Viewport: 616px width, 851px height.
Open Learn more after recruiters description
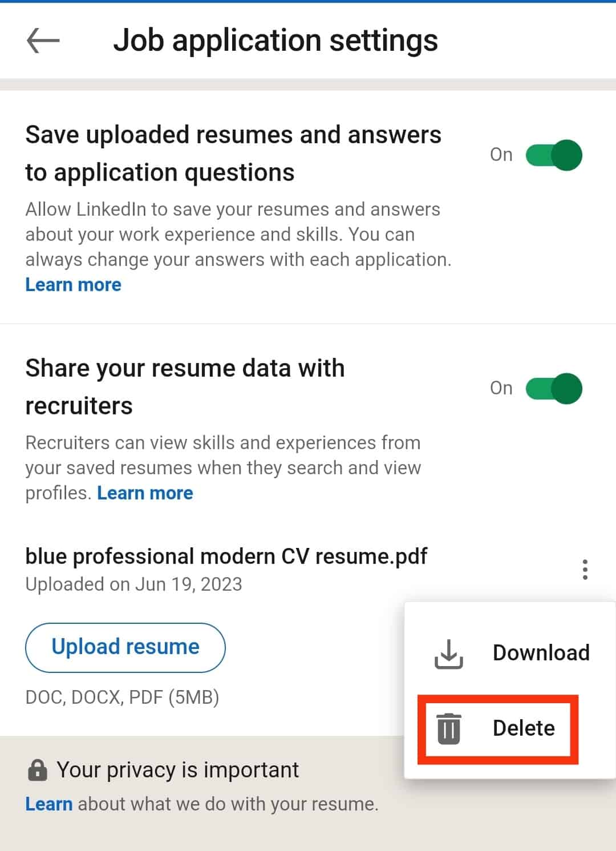click(x=145, y=493)
